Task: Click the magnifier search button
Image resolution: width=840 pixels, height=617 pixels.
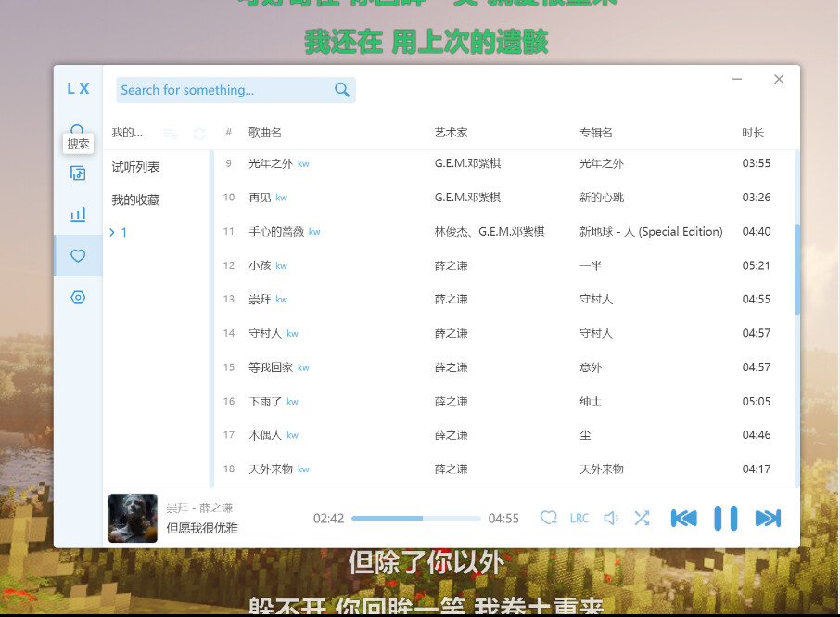Action: tap(342, 89)
